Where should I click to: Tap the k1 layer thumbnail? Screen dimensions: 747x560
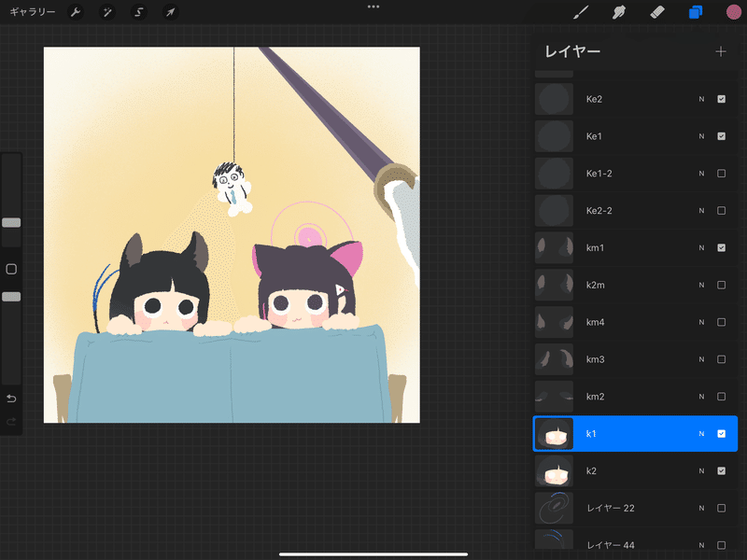coord(554,433)
